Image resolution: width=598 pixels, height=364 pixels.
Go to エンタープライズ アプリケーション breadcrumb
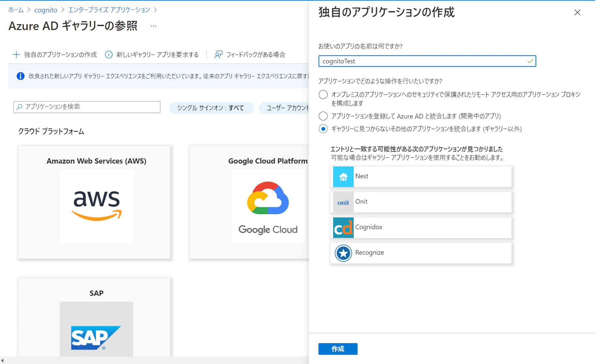[x=109, y=10]
